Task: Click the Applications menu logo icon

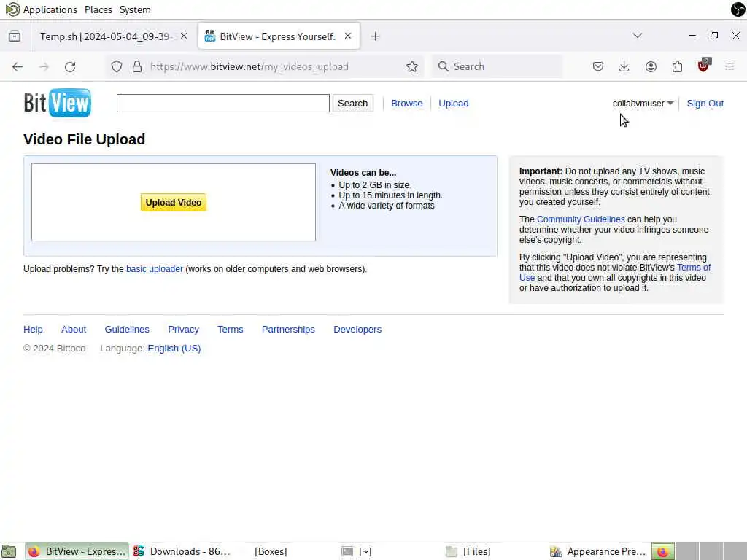Action: (12, 9)
